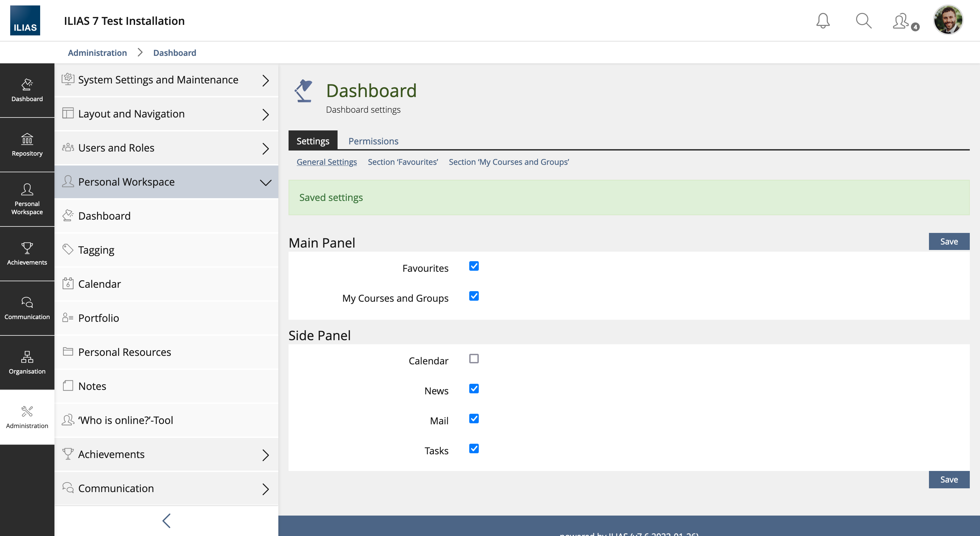This screenshot has height=536, width=980.
Task: Open Achievements trophy in main bar
Action: 27,254
